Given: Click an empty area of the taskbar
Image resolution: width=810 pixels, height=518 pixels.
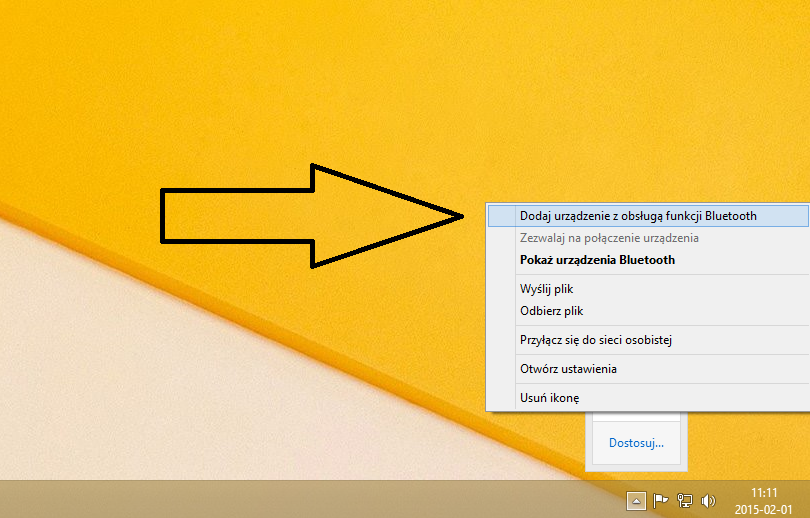Looking at the screenshot, I should 300,500.
